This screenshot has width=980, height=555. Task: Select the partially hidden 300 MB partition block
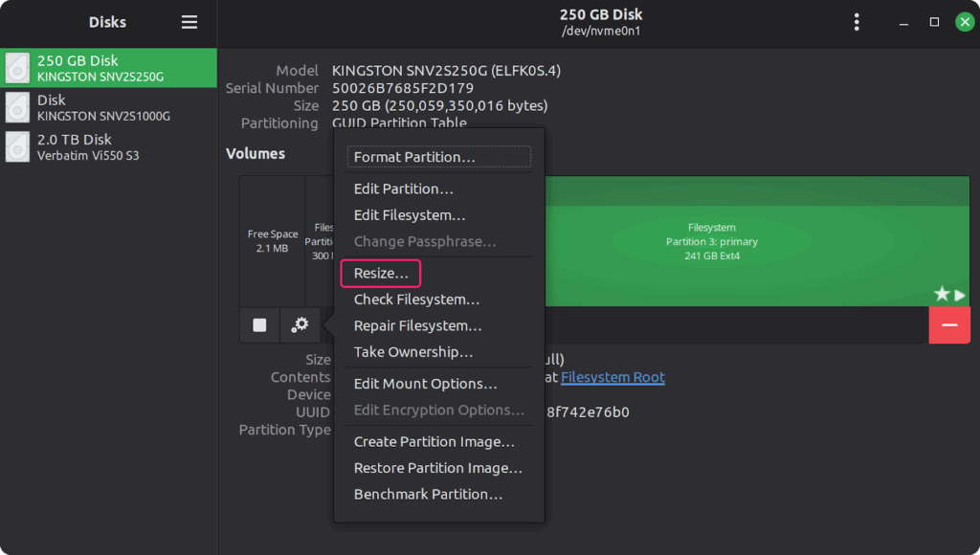click(x=320, y=241)
